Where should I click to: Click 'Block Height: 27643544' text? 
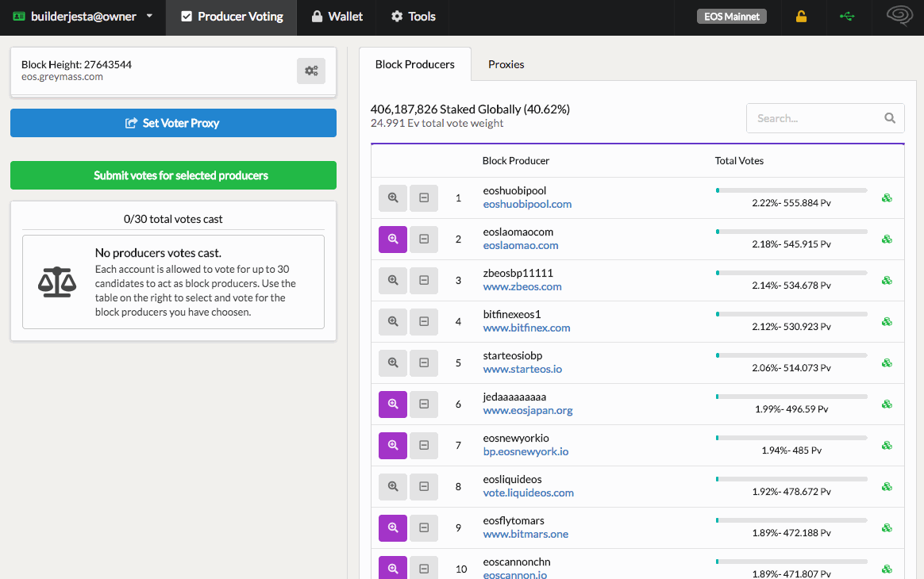(x=77, y=65)
